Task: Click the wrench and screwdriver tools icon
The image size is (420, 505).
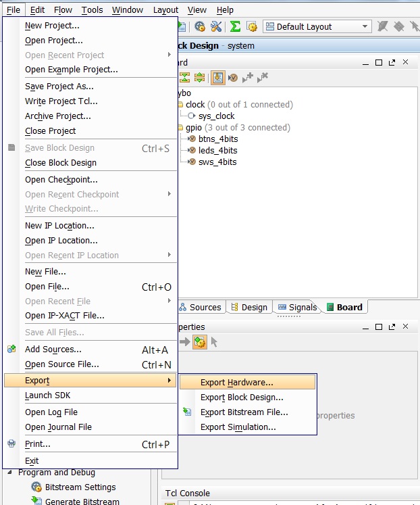Action: 216,26
